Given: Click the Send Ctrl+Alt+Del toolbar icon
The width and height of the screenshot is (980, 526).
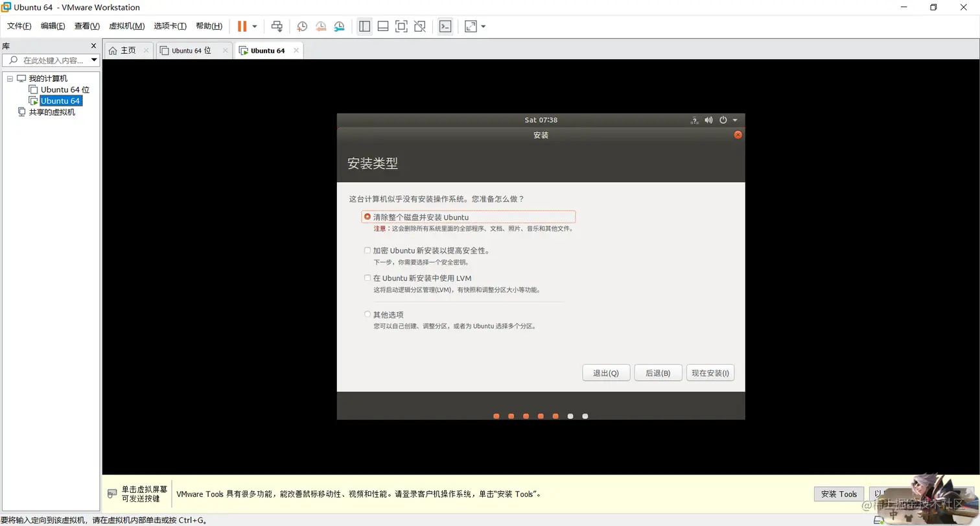Looking at the screenshot, I should pos(277,27).
